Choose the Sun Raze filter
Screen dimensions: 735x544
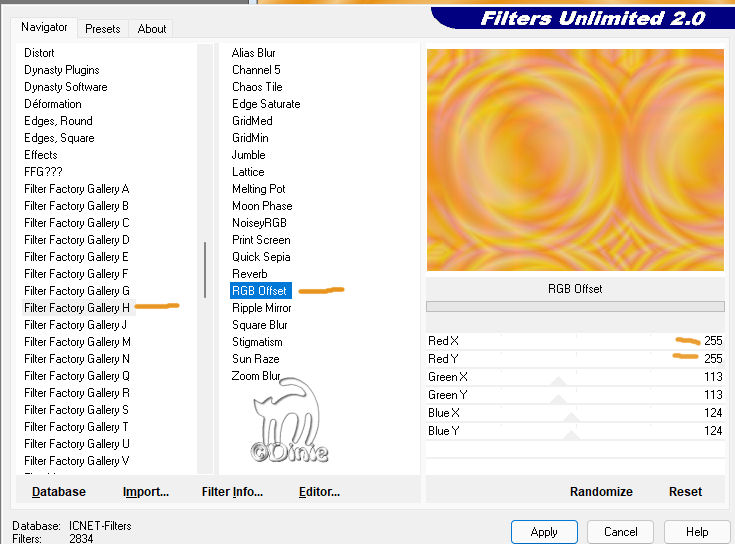[255, 359]
